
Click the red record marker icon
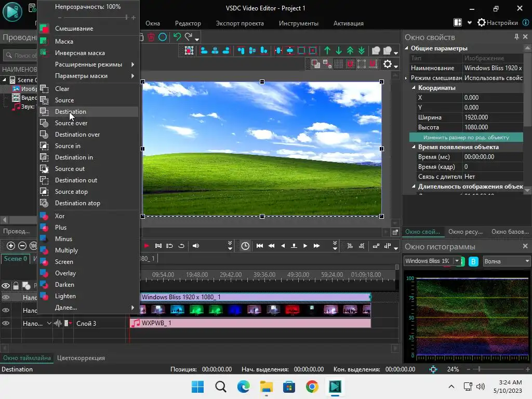[147, 246]
